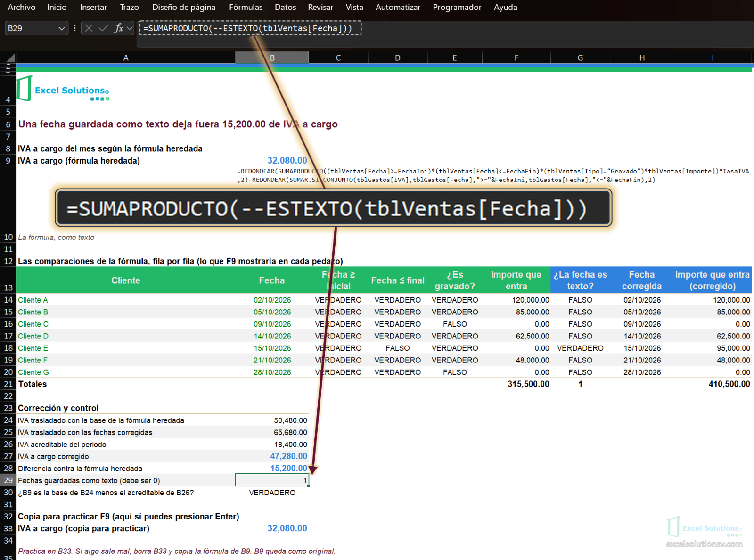Cancel the formula entry with X icon
The image size is (754, 560).
(x=89, y=28)
